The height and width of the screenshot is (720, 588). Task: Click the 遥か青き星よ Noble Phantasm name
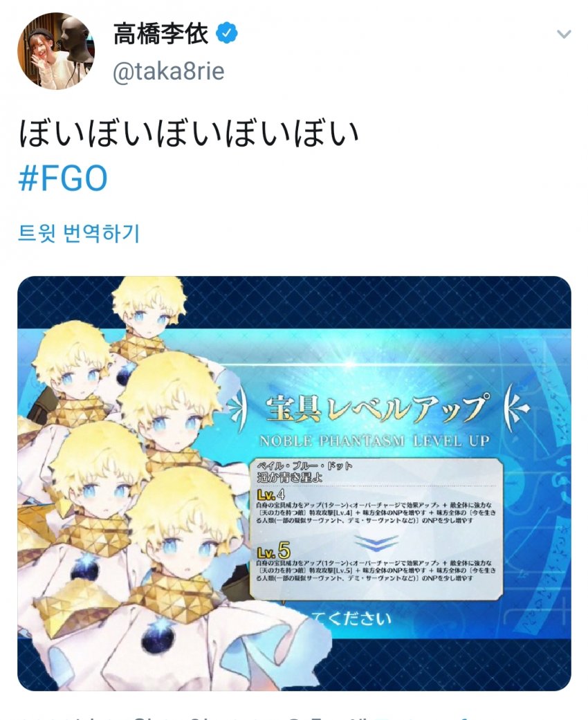point(290,477)
